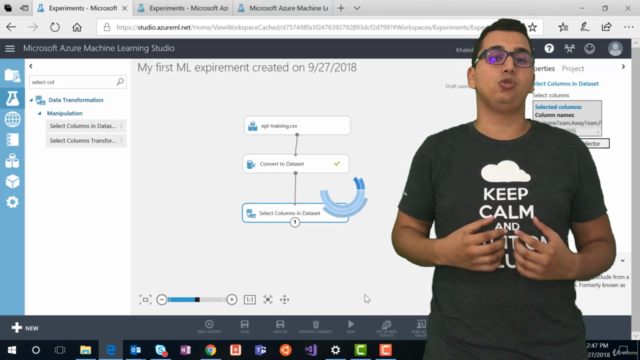The image size is (640, 360).
Task: Click the center-on-selection canvas icon
Action: click(268, 300)
